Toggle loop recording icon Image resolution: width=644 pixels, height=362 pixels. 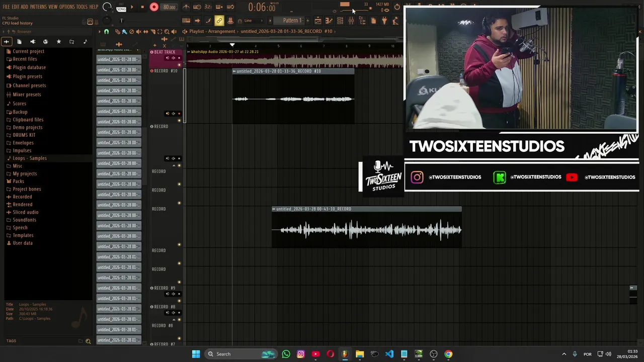click(x=230, y=7)
